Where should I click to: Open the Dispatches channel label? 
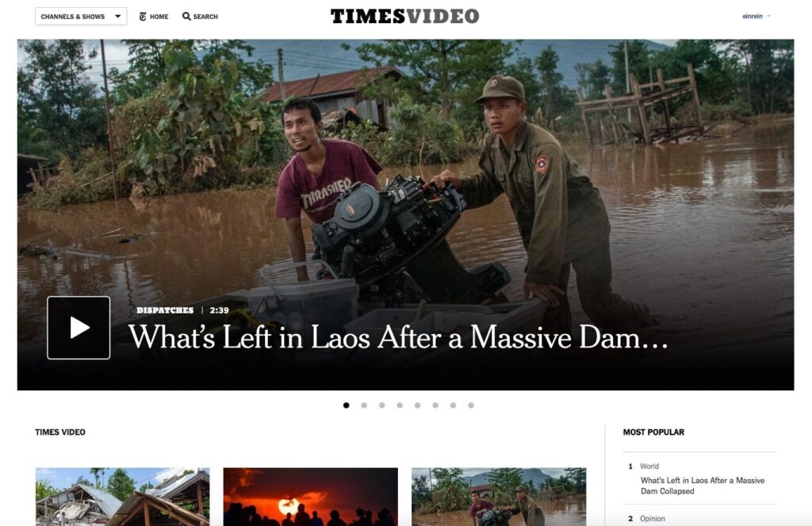point(165,310)
